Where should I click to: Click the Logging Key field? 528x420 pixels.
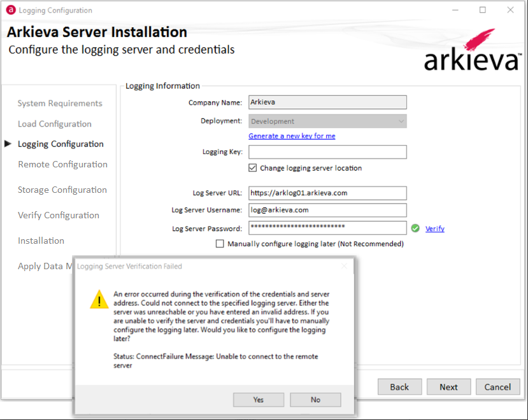327,152
